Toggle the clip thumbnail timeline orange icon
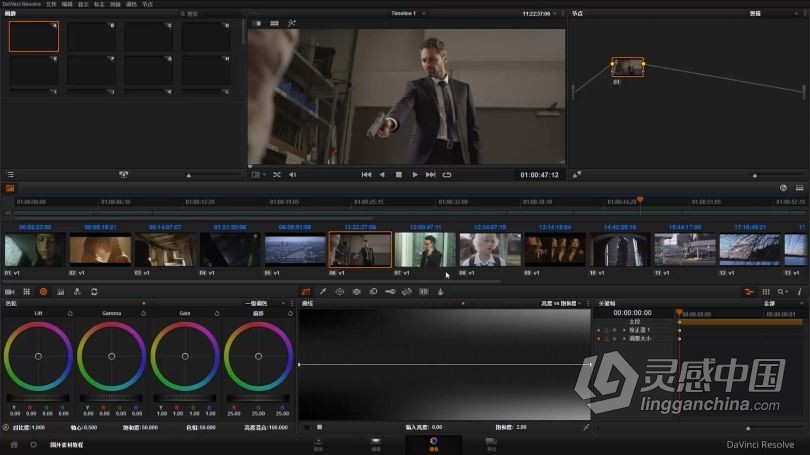This screenshot has width=810, height=455. click(x=10, y=189)
